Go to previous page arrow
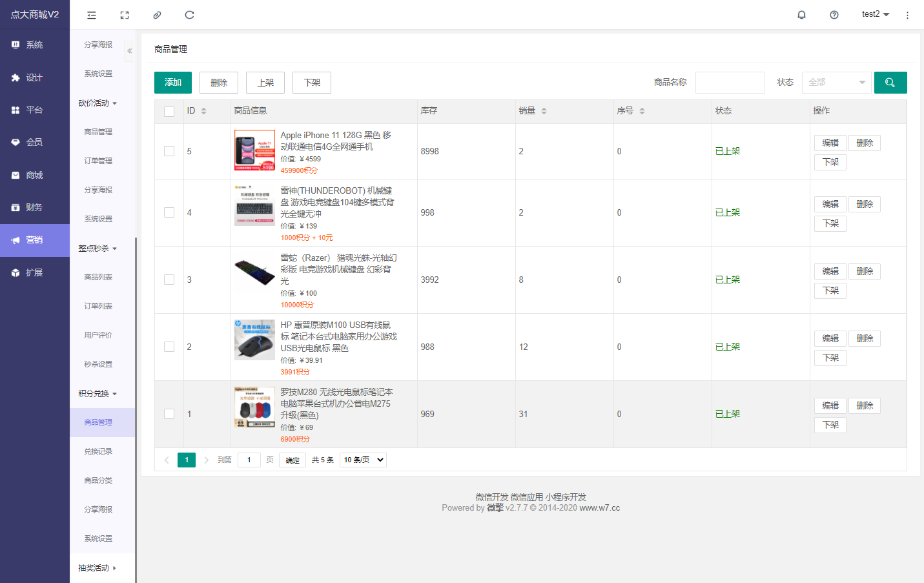The width and height of the screenshot is (924, 583). (x=167, y=460)
